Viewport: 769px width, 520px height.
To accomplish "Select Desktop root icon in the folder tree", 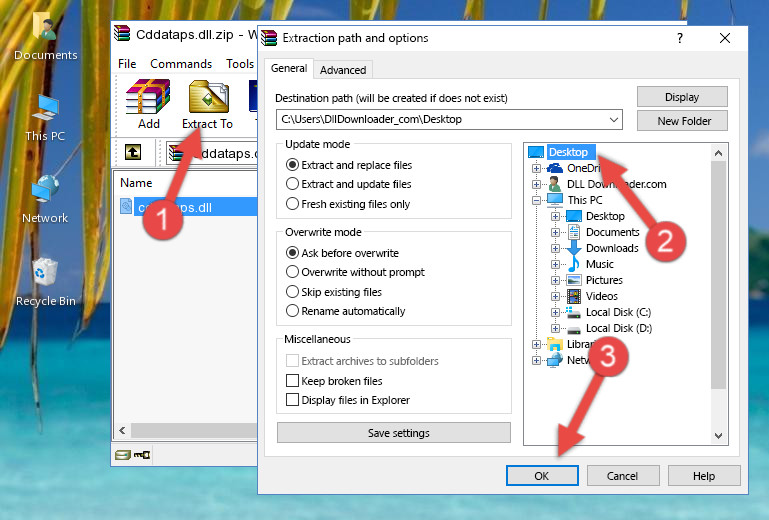I will point(536,152).
